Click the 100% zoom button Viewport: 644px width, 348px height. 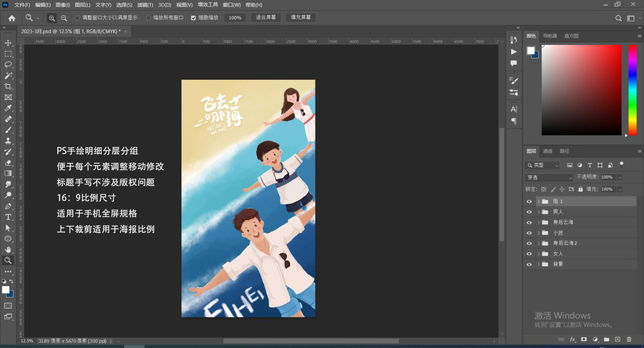tap(235, 18)
